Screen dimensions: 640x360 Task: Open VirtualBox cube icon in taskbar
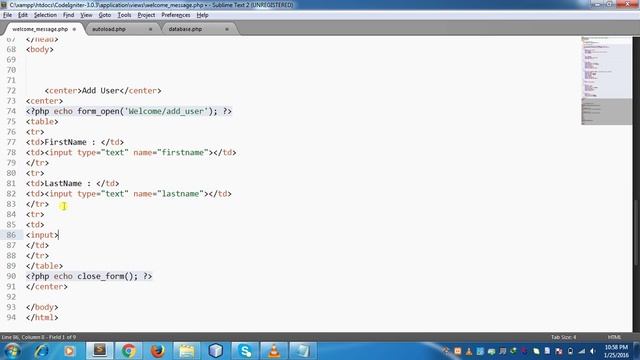(216, 351)
